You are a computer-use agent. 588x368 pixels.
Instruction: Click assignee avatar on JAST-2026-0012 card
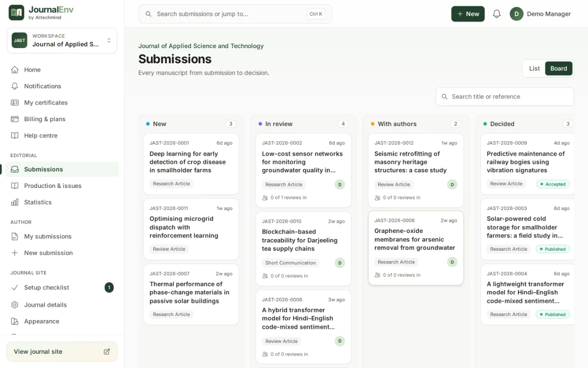pyautogui.click(x=452, y=184)
